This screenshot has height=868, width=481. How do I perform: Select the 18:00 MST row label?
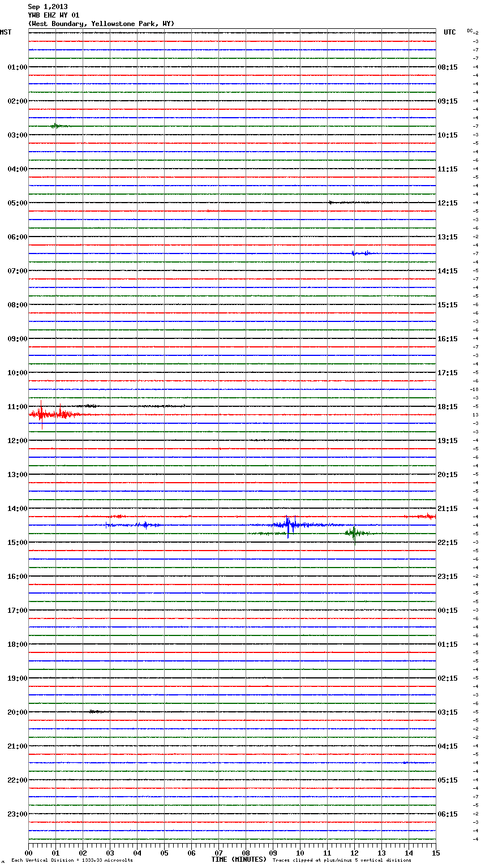pos(17,644)
